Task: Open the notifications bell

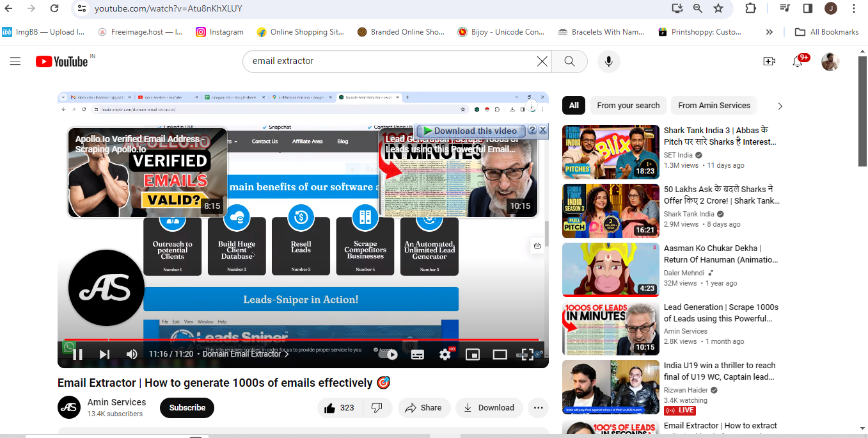Action: pos(798,61)
